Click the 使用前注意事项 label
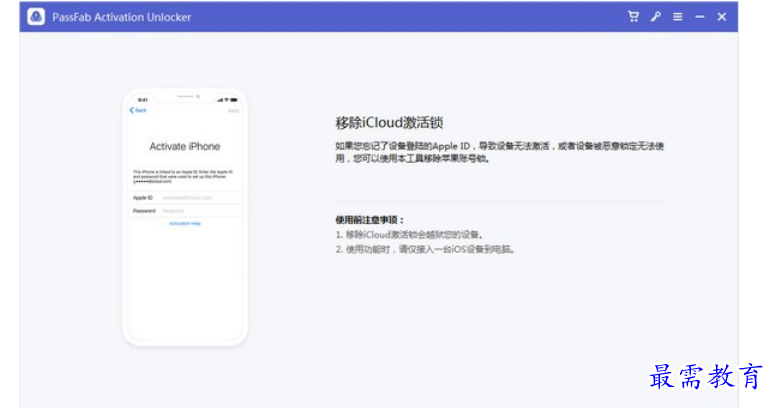The height and width of the screenshot is (408, 771). tap(370, 220)
